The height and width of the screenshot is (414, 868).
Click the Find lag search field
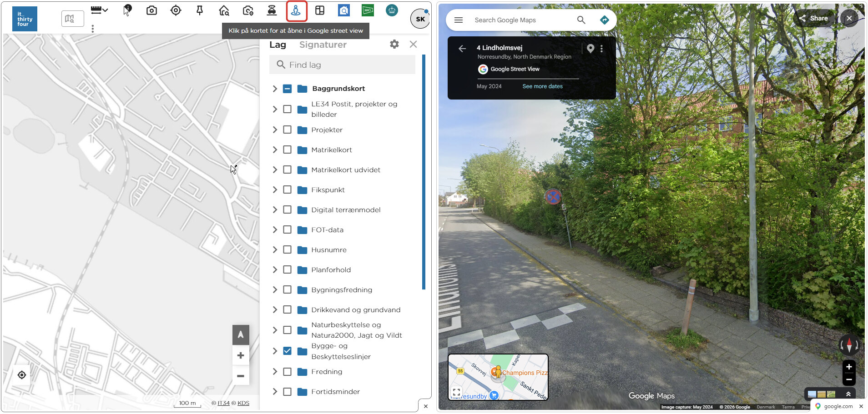coord(342,65)
